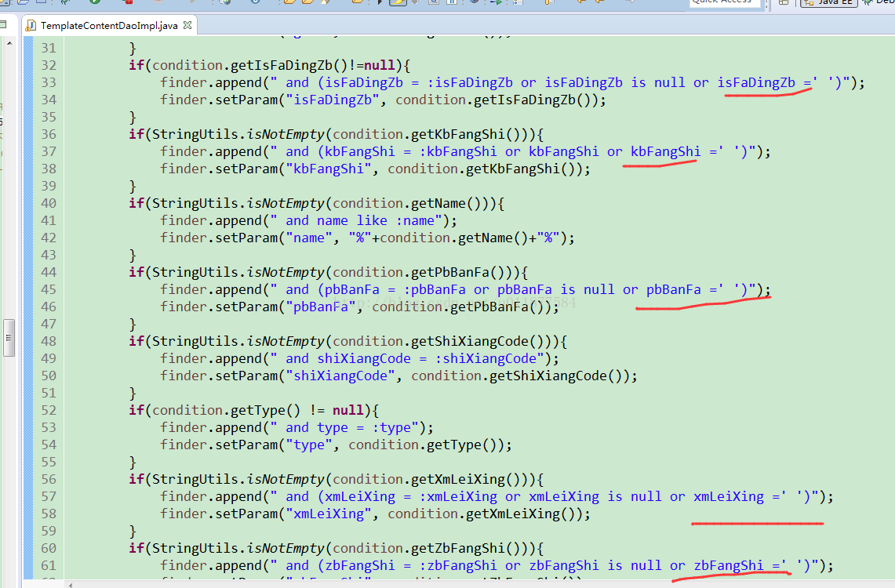Click line number 32 in the gutter
The image size is (895, 588).
[49, 65]
